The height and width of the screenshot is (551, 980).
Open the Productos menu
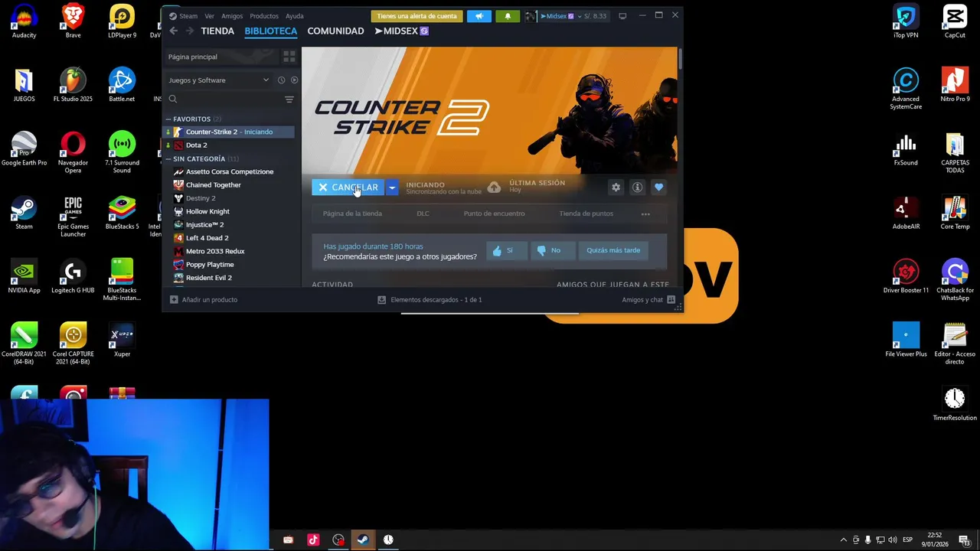pos(264,16)
